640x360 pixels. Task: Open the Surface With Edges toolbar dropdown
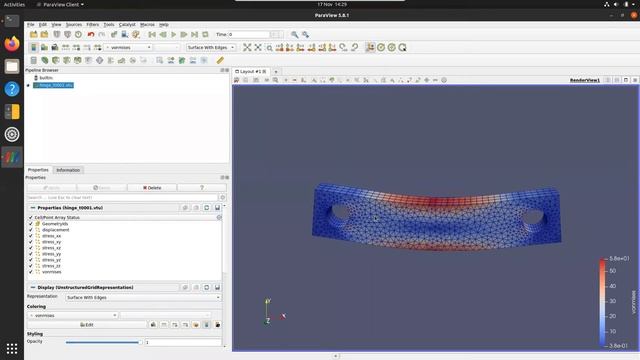click(x=211, y=47)
